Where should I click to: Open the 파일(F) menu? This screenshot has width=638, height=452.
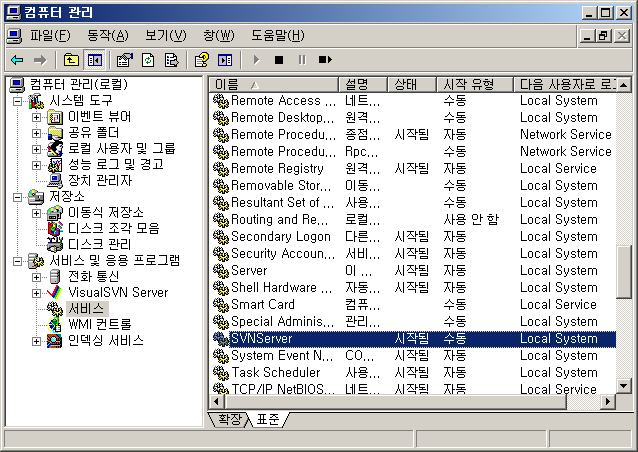(50, 36)
